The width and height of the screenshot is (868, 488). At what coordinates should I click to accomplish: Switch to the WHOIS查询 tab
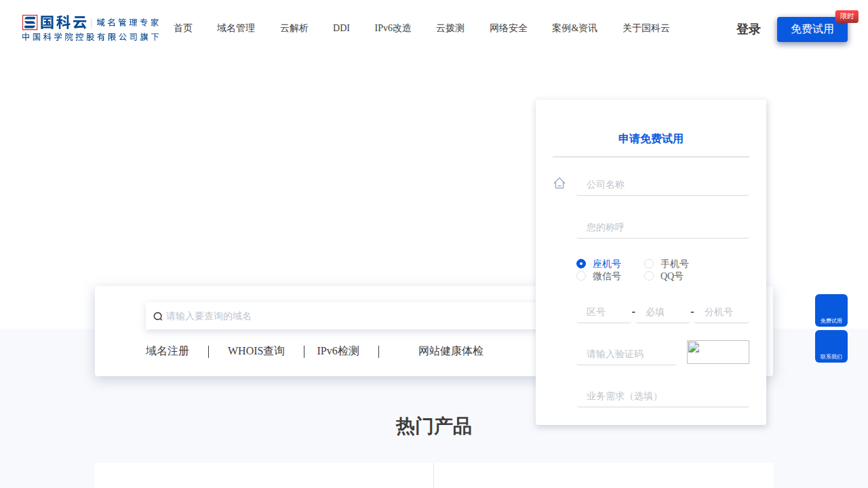coord(256,351)
